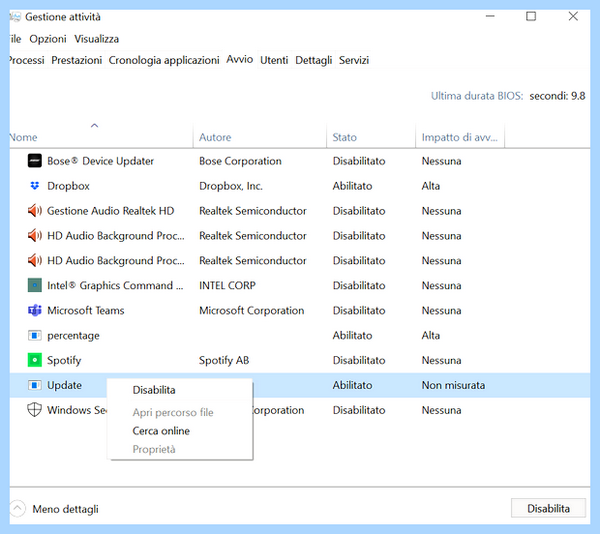Image resolution: width=600 pixels, height=534 pixels.
Task: Click the Spotify AB author cell
Action: pyautogui.click(x=224, y=360)
